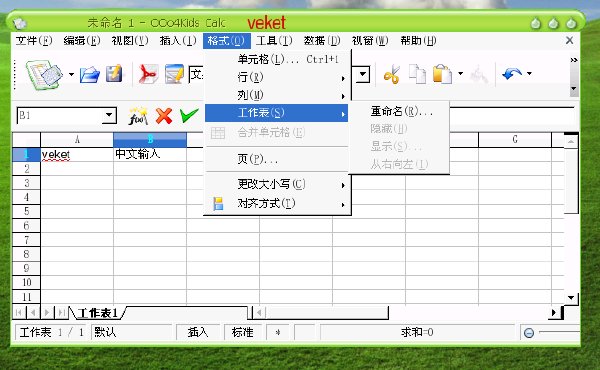This screenshot has width=600, height=370.
Task: Click the Paste clipboard icon
Action: 442,74
